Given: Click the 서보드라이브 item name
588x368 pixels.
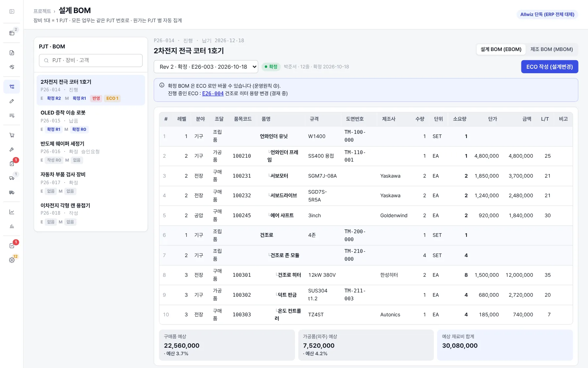Looking at the screenshot, I should [284, 196].
